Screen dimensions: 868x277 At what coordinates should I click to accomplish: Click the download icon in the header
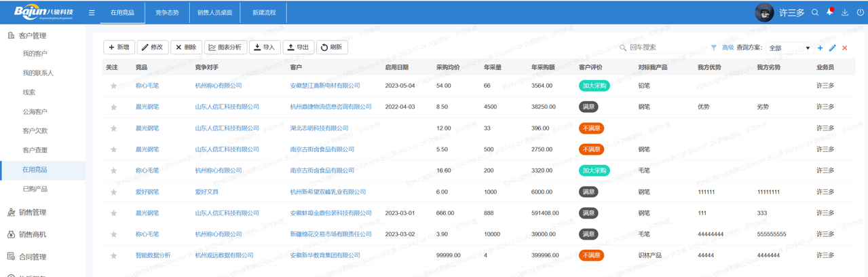click(845, 12)
